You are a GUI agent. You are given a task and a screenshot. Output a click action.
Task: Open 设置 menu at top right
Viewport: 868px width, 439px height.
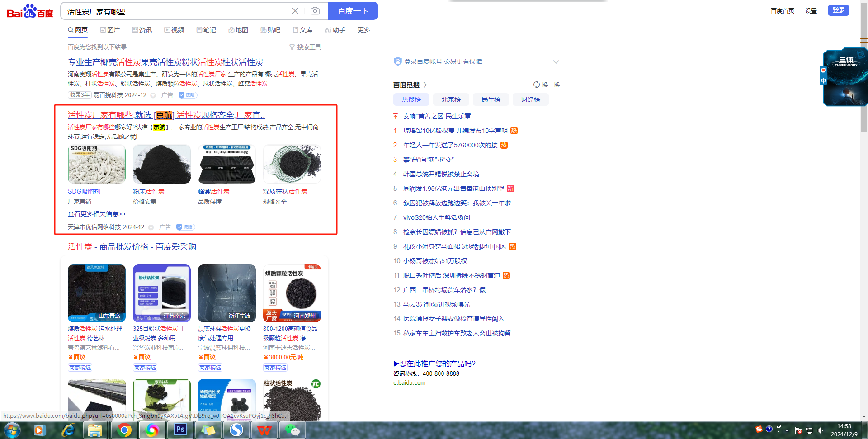pos(811,11)
